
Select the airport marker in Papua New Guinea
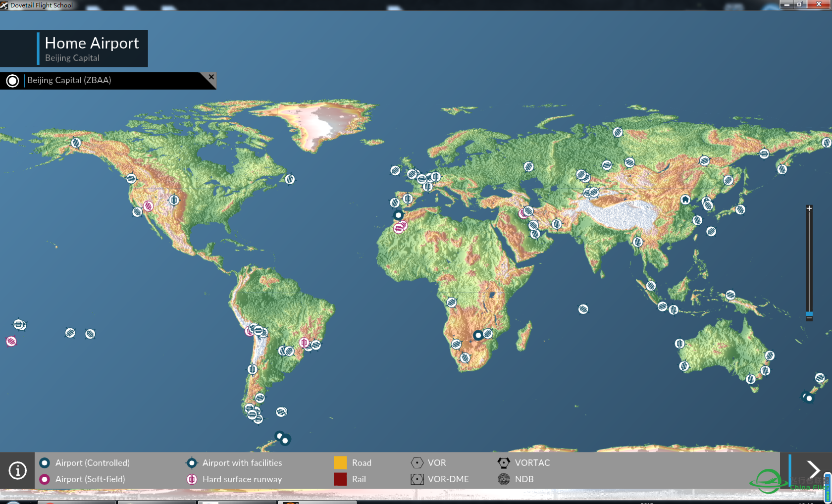coord(730,295)
